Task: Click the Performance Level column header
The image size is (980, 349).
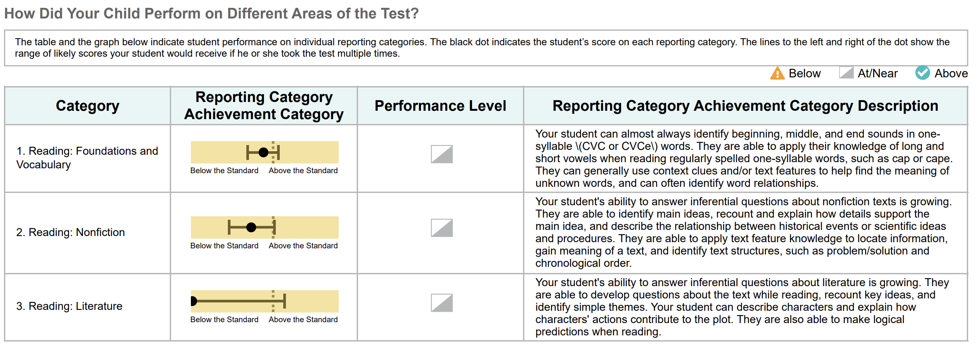Action: click(x=440, y=106)
